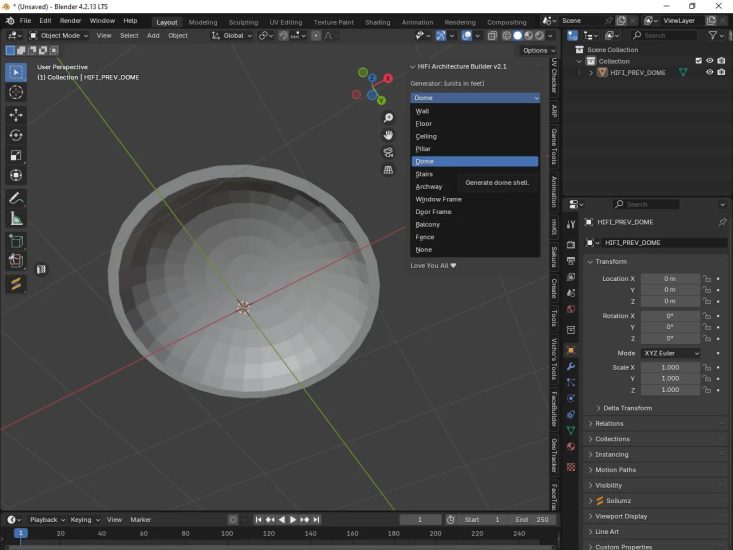The height and width of the screenshot is (550, 733).
Task: Click the zoom magnifier viewport icon
Action: (388, 118)
